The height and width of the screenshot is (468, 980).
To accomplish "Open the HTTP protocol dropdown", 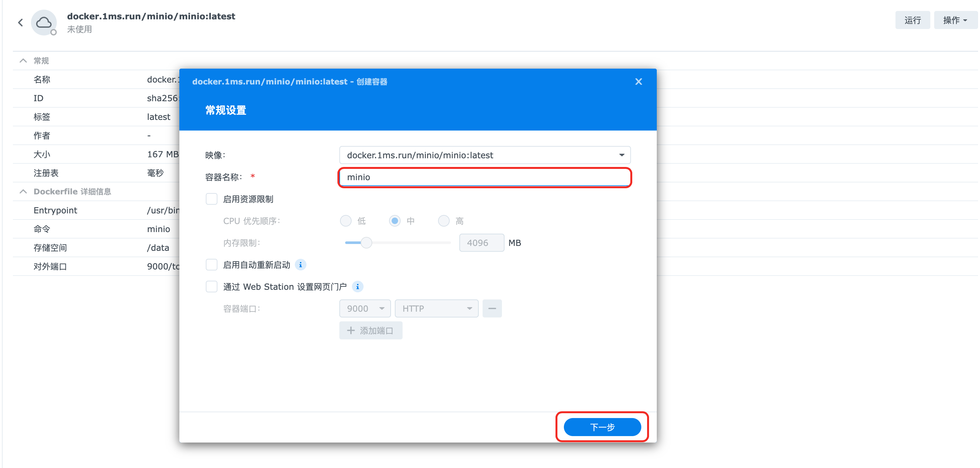I will pos(436,308).
